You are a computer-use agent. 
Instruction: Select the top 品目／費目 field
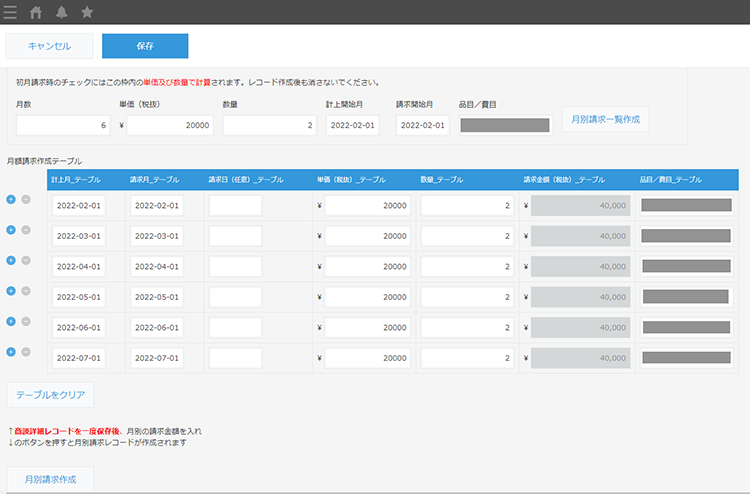click(505, 125)
